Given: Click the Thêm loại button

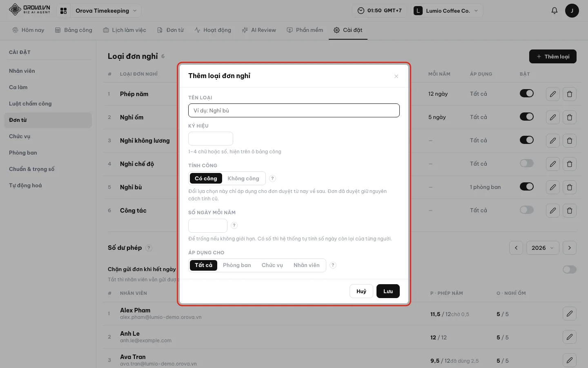Looking at the screenshot, I should [552, 56].
